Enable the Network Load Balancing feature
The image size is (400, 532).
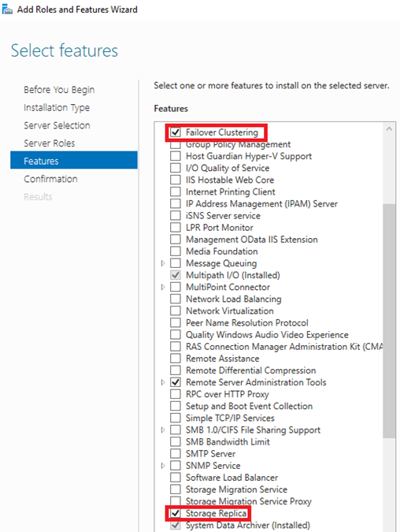(x=176, y=299)
